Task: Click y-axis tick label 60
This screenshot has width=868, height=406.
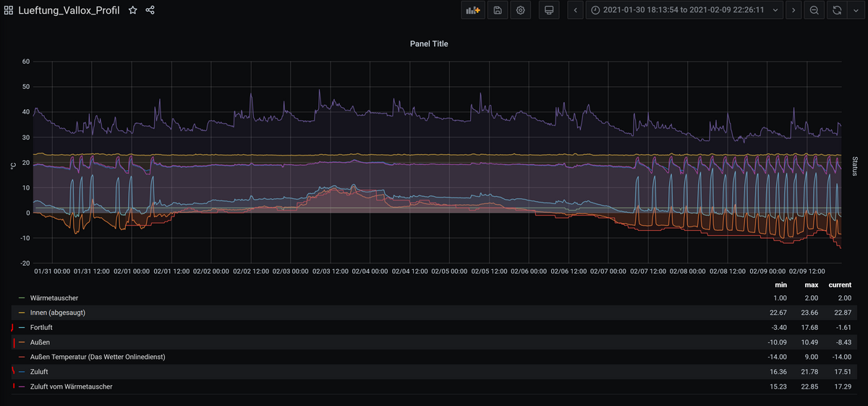Action: pyautogui.click(x=25, y=62)
